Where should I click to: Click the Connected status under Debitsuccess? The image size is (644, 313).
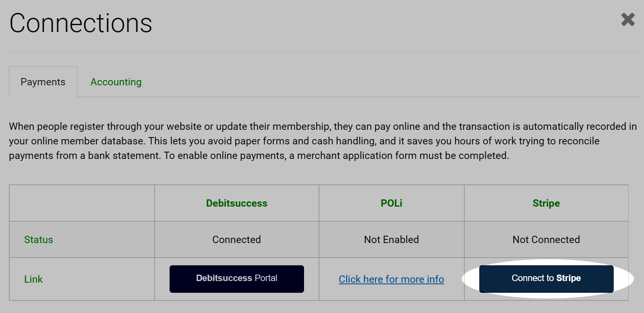pyautogui.click(x=237, y=239)
